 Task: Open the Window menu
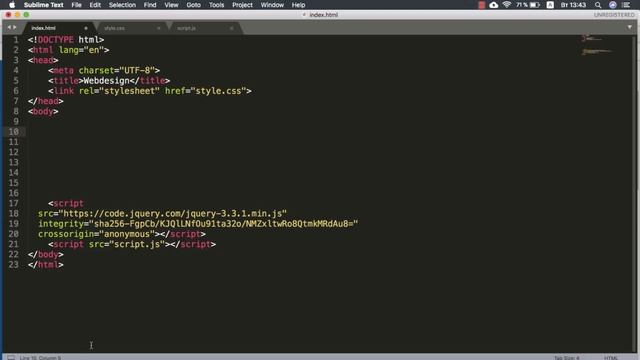(272, 5)
